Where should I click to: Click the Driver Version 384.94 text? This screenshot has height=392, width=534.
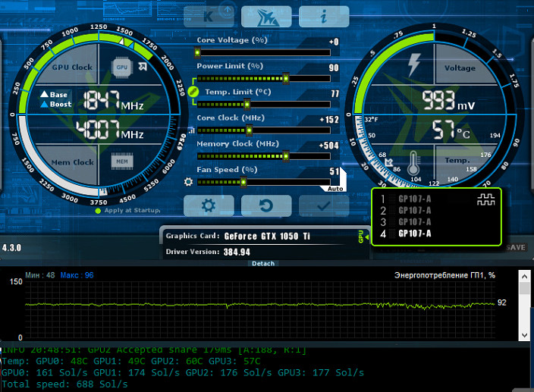click(208, 252)
